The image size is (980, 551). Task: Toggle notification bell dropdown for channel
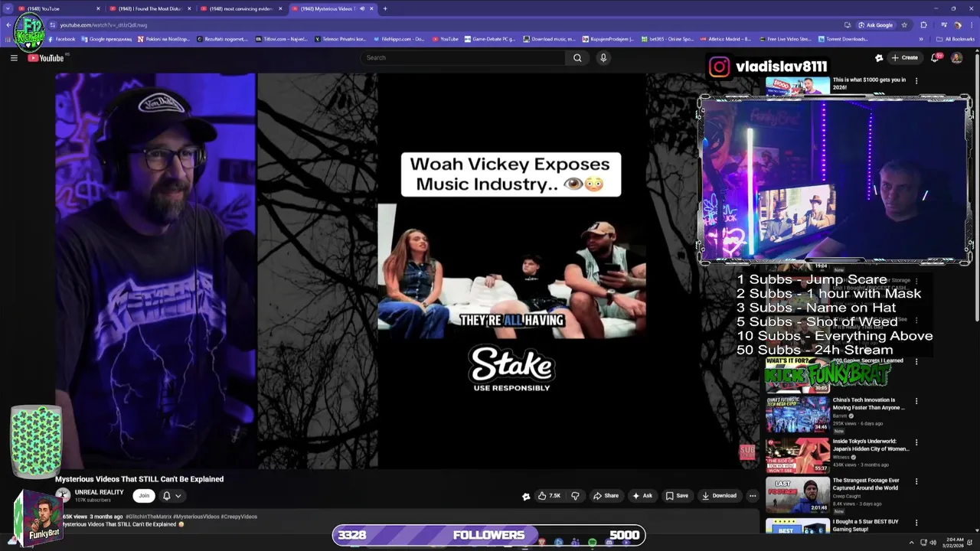pyautogui.click(x=171, y=495)
